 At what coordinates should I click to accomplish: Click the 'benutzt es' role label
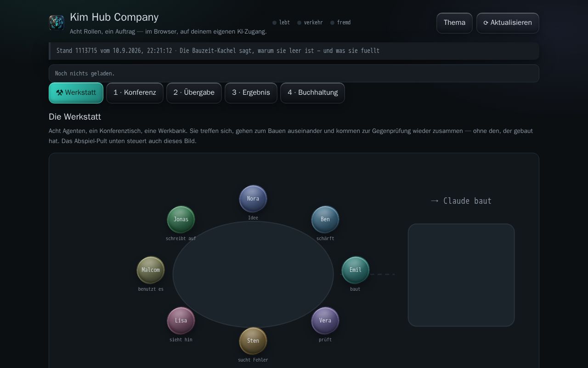(151, 289)
